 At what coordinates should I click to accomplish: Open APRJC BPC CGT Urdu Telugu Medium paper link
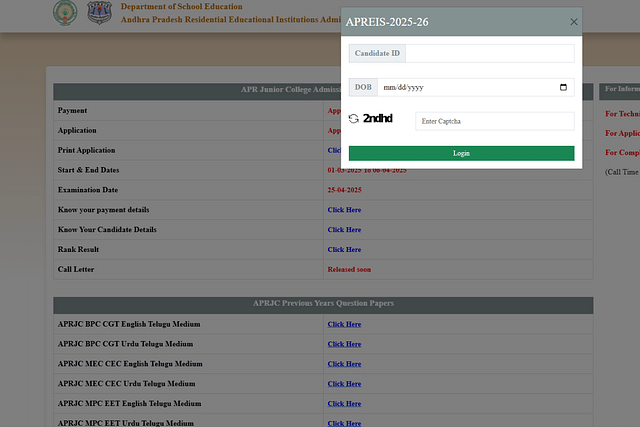(344, 344)
